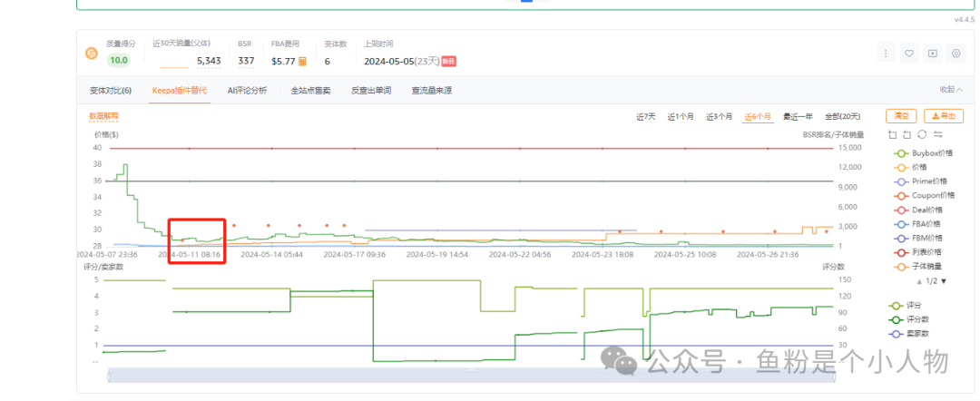Toggle the 评分数 legend series
Screen dimensions: 980x401
coord(908,319)
